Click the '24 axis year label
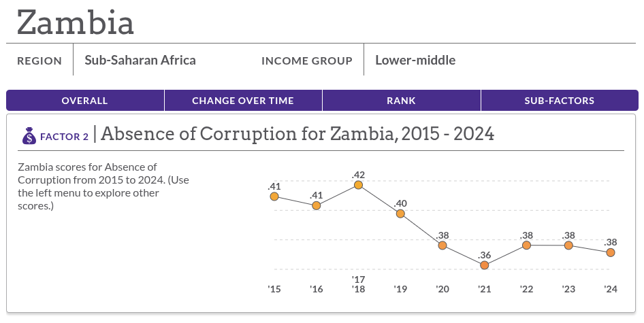The width and height of the screenshot is (644, 323). pyautogui.click(x=611, y=290)
